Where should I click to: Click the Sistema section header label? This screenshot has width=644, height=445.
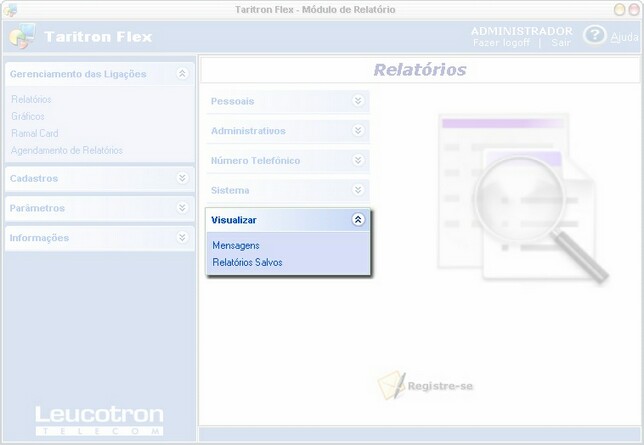[230, 190]
